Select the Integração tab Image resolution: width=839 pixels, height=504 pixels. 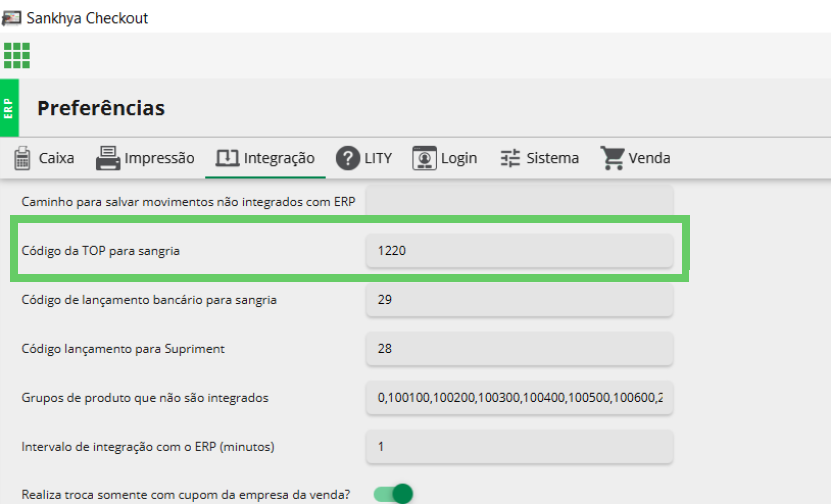click(265, 158)
